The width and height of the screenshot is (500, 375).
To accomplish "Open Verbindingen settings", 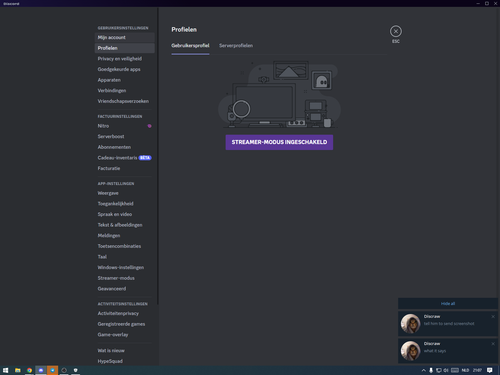I will tap(125, 91).
